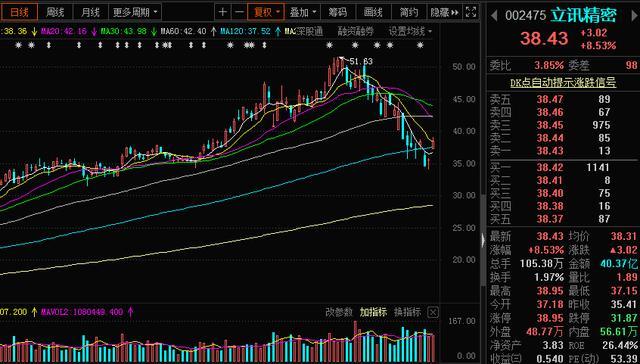Screen dimensions: 640x364
Task: Open the 叠加 overlay dropdown
Action: coord(302,12)
